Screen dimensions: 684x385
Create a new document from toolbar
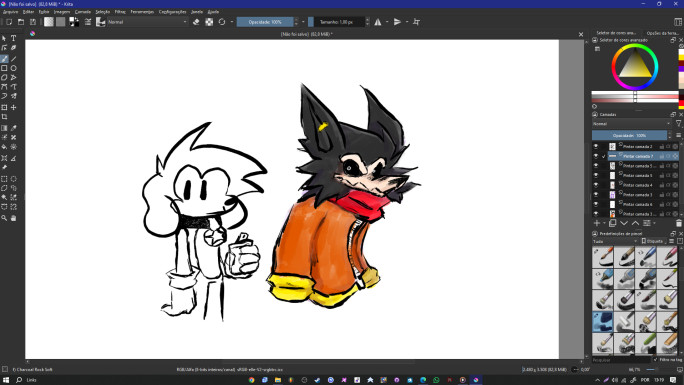9,22
